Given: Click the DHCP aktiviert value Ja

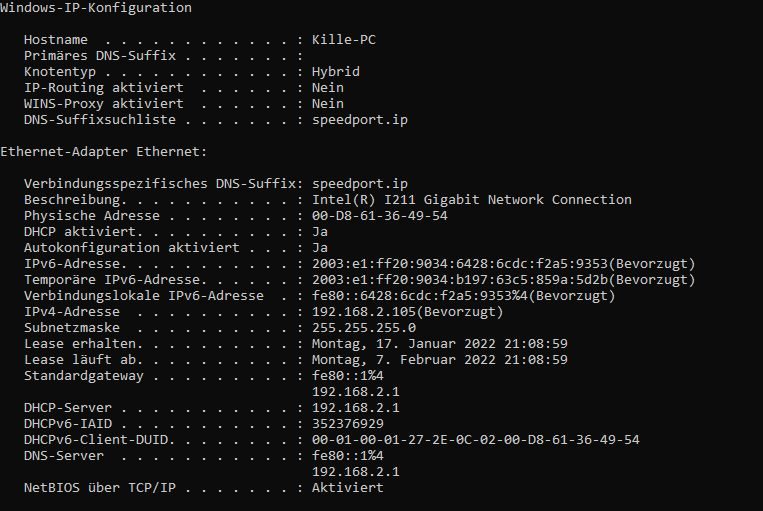Looking at the screenshot, I should 320,232.
